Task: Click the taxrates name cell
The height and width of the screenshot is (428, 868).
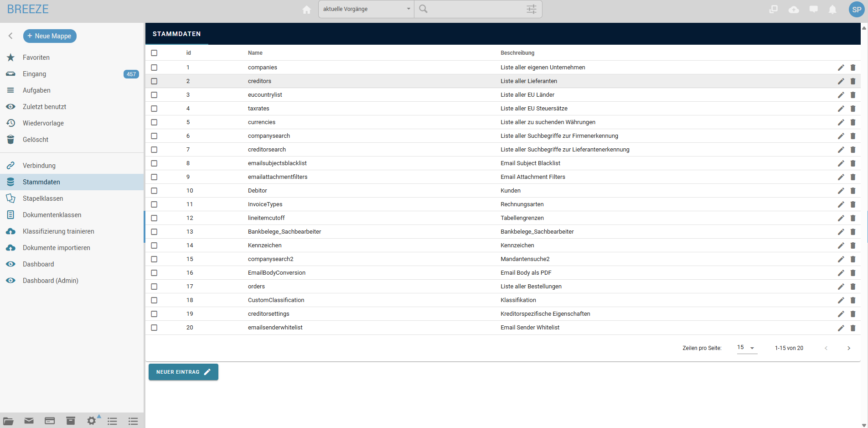Action: [258, 109]
